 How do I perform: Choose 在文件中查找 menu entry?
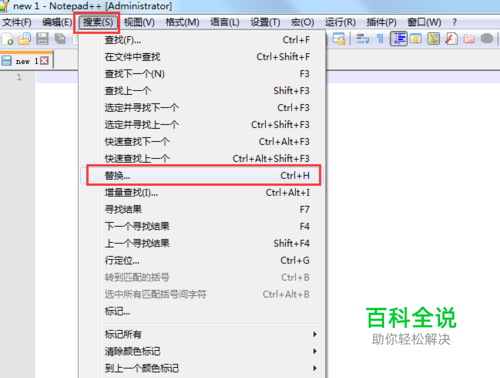point(203,57)
